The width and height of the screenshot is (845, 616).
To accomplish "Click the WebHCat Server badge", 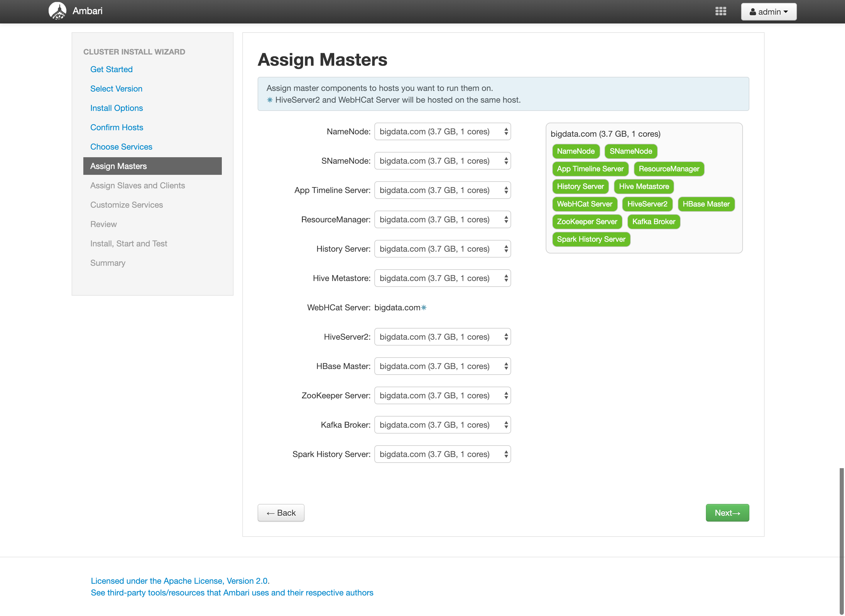I will pyautogui.click(x=584, y=204).
